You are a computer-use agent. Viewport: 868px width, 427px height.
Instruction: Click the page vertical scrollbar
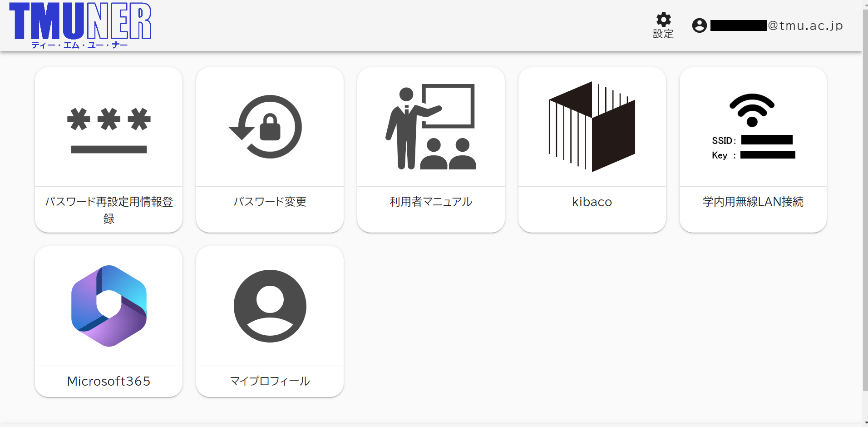point(865,200)
